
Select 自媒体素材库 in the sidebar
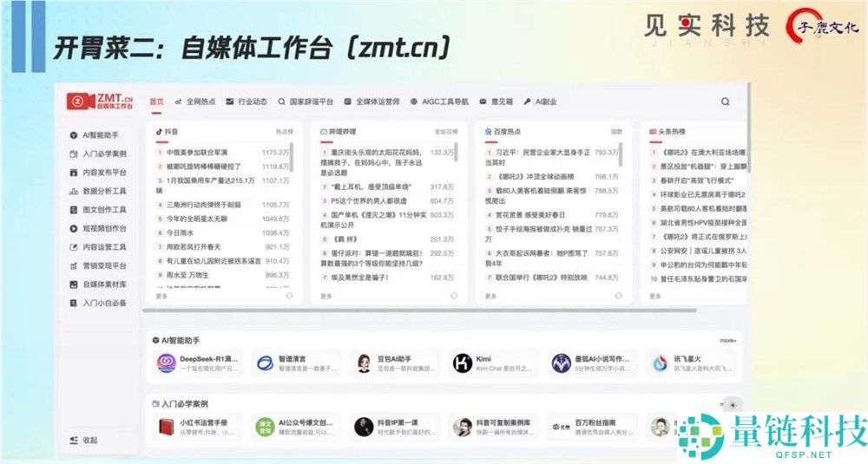98,284
